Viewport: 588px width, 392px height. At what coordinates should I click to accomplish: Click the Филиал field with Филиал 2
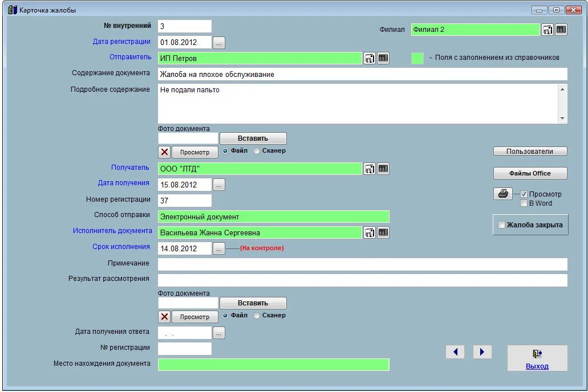point(476,30)
